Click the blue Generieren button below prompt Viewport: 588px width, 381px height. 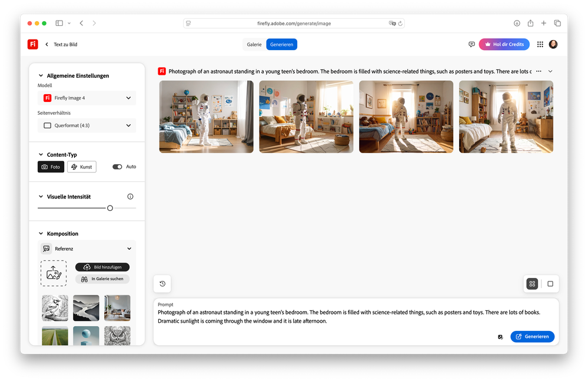point(532,337)
